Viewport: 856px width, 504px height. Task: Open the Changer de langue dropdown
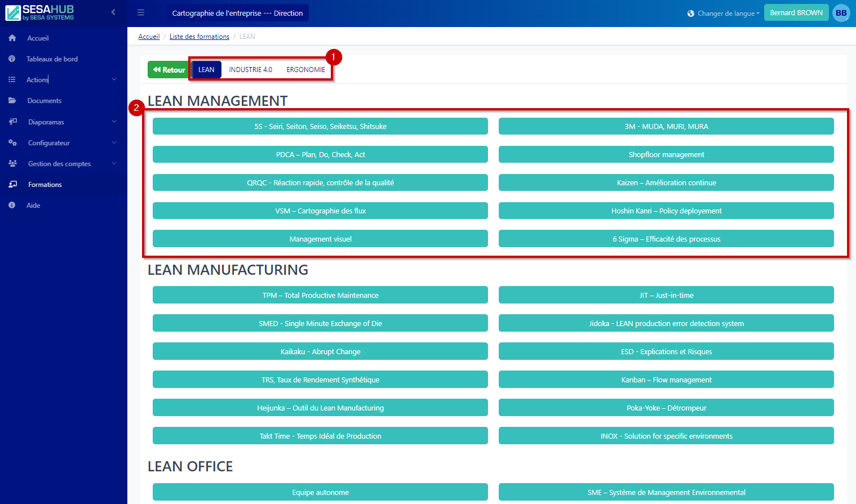[724, 14]
